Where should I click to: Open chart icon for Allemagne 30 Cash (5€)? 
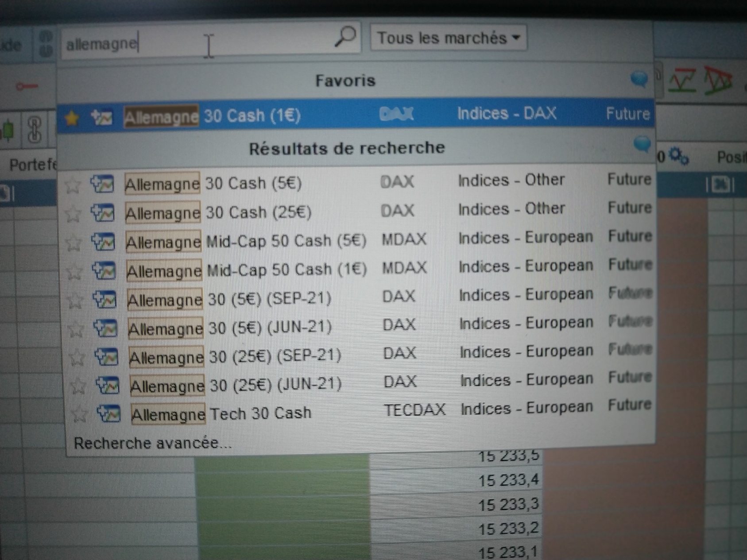(102, 184)
